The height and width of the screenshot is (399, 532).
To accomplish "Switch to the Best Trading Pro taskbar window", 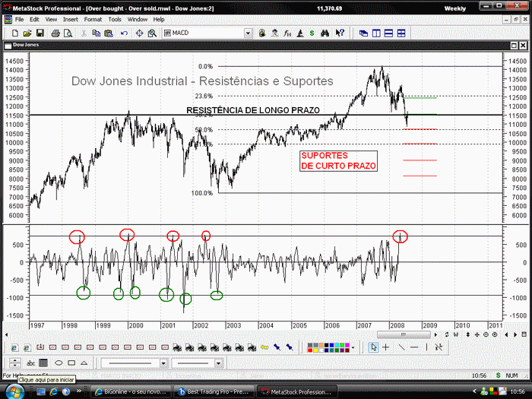I will 214,391.
